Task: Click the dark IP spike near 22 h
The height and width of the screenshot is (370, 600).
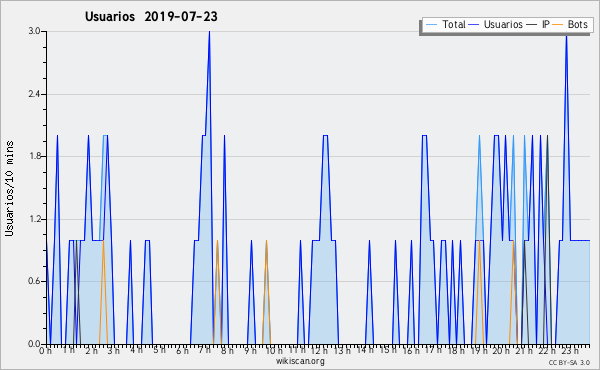Action: click(547, 137)
